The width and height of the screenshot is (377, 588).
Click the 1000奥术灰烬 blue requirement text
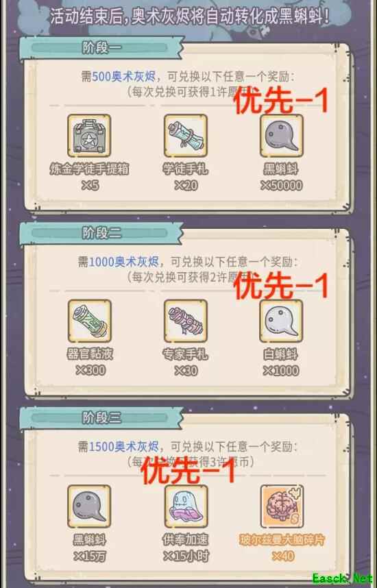[123, 261]
